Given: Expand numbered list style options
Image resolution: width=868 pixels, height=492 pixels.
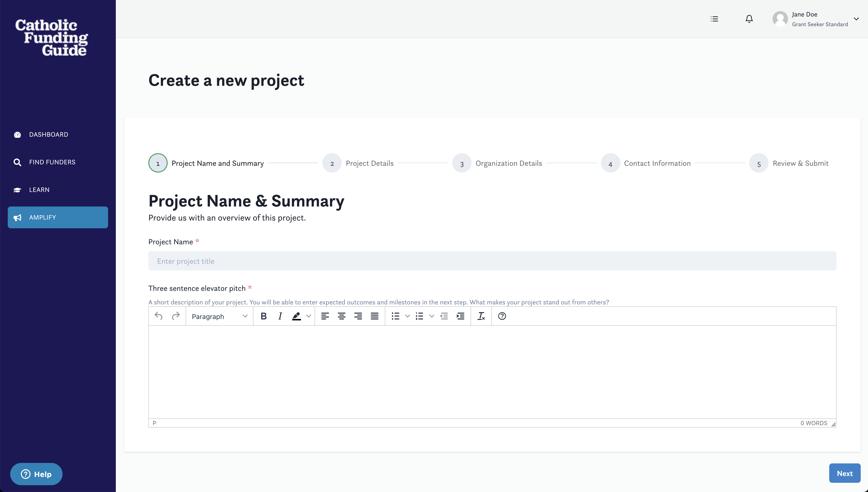Looking at the screenshot, I should pyautogui.click(x=431, y=316).
